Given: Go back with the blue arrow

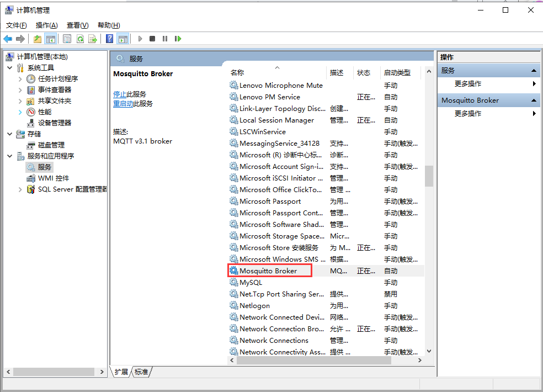Looking at the screenshot, I should pyautogui.click(x=8, y=39).
